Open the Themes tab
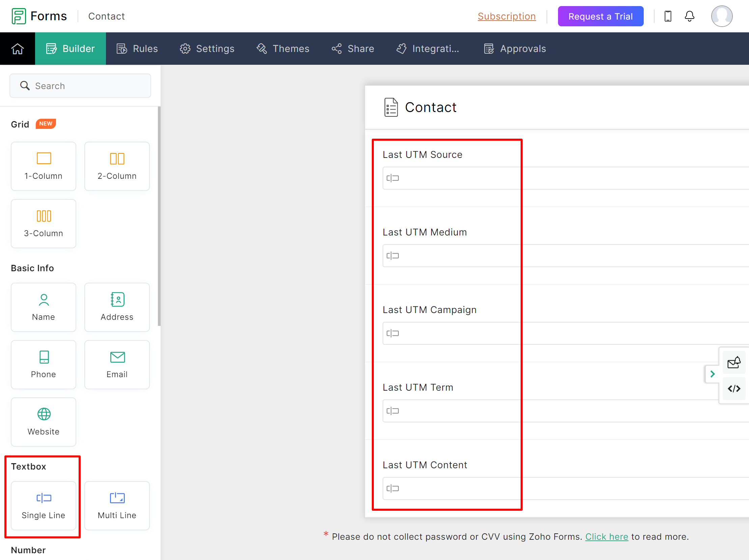The image size is (749, 560). [x=283, y=49]
